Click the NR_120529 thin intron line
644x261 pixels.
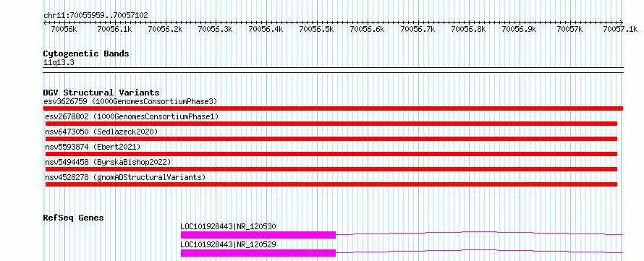[479, 251]
